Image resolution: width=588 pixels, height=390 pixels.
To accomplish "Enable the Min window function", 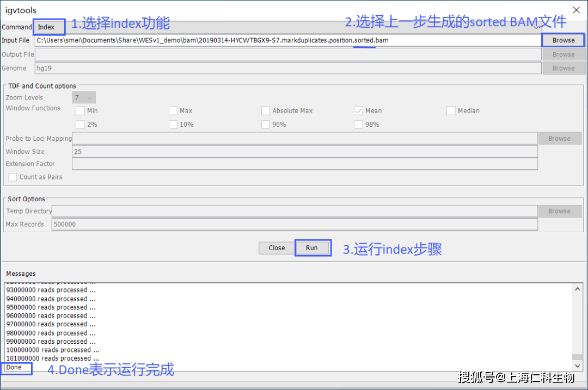I will pos(79,110).
